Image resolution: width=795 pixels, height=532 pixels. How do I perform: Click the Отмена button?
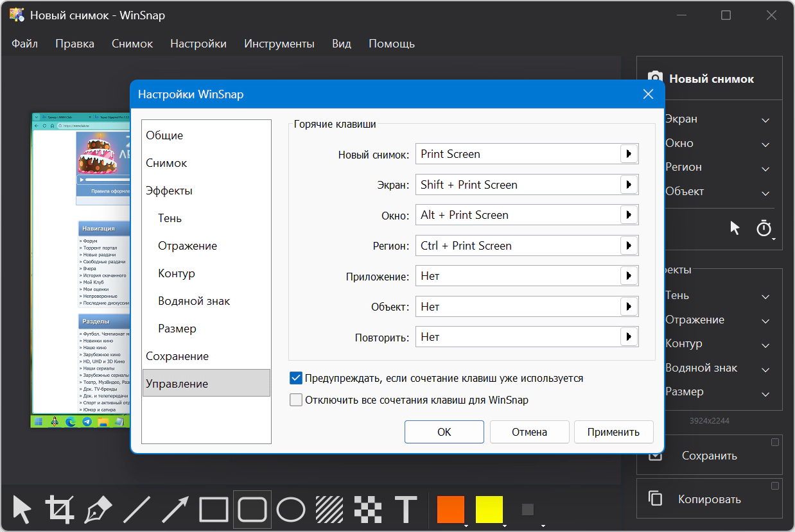[529, 432]
